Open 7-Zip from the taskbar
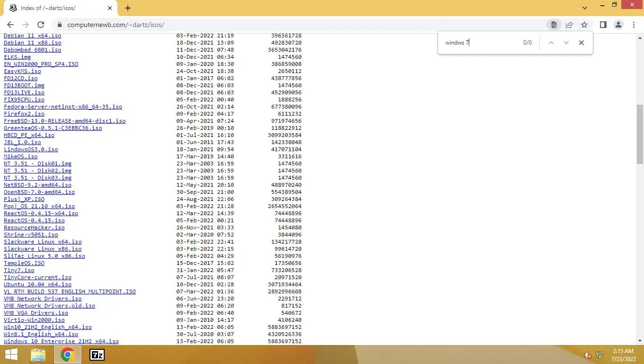 [97, 355]
